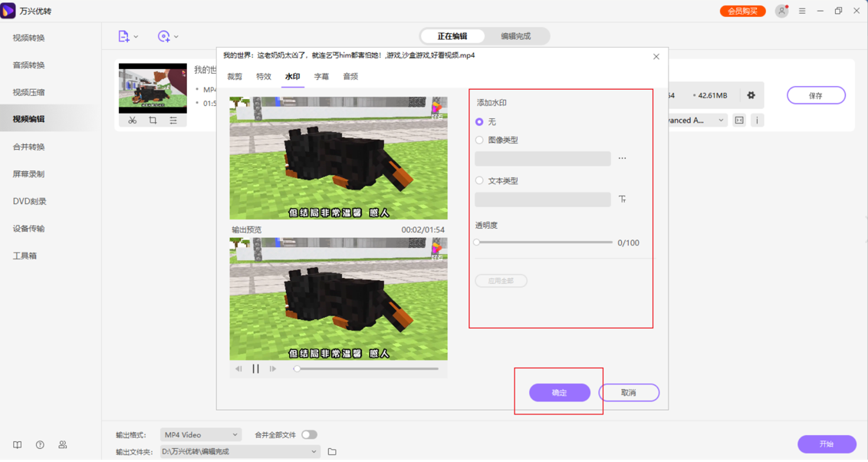Select the 图像类型 image watermark option
The height and width of the screenshot is (462, 868).
pos(479,140)
